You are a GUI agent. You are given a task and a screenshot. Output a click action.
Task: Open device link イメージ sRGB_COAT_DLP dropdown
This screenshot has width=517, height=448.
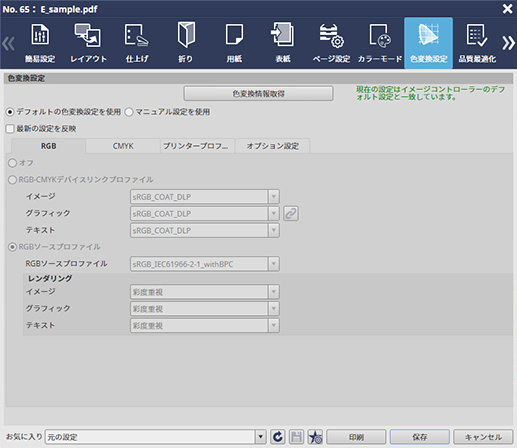pyautogui.click(x=205, y=197)
